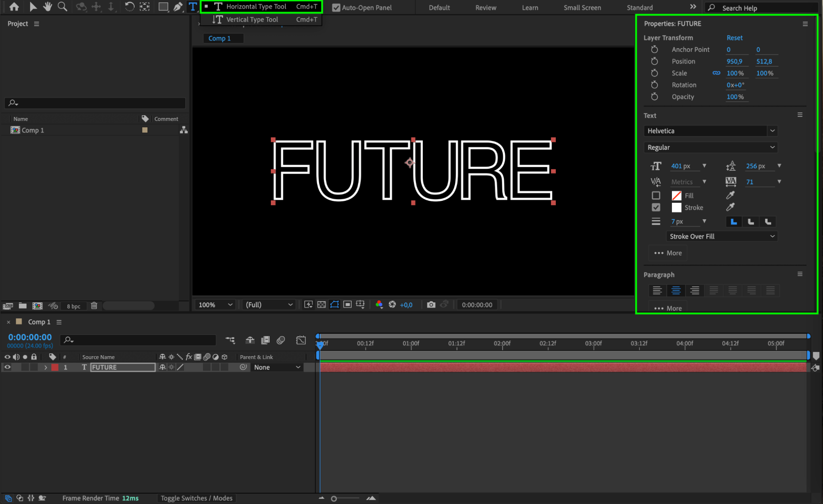Select the Rotation tool
Viewport: 823px width, 504px height.
coord(129,7)
